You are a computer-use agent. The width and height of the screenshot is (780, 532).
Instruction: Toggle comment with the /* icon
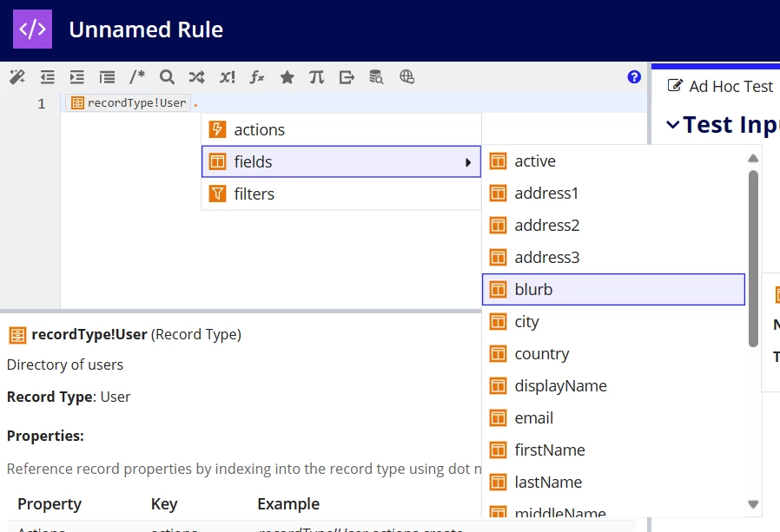[x=136, y=77]
